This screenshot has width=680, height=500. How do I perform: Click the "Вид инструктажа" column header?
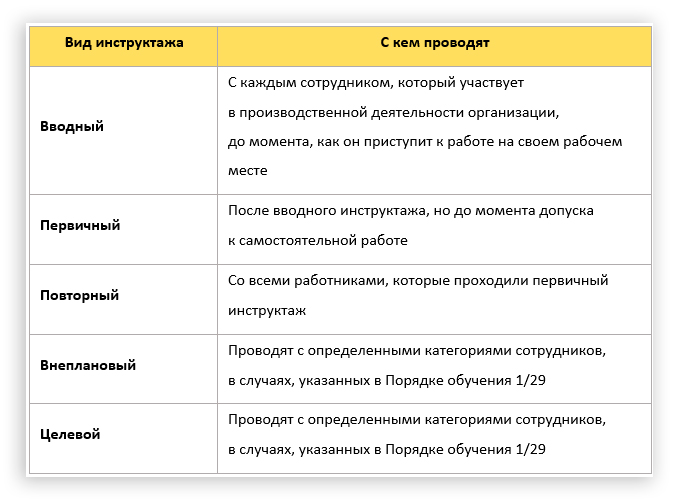(x=124, y=44)
